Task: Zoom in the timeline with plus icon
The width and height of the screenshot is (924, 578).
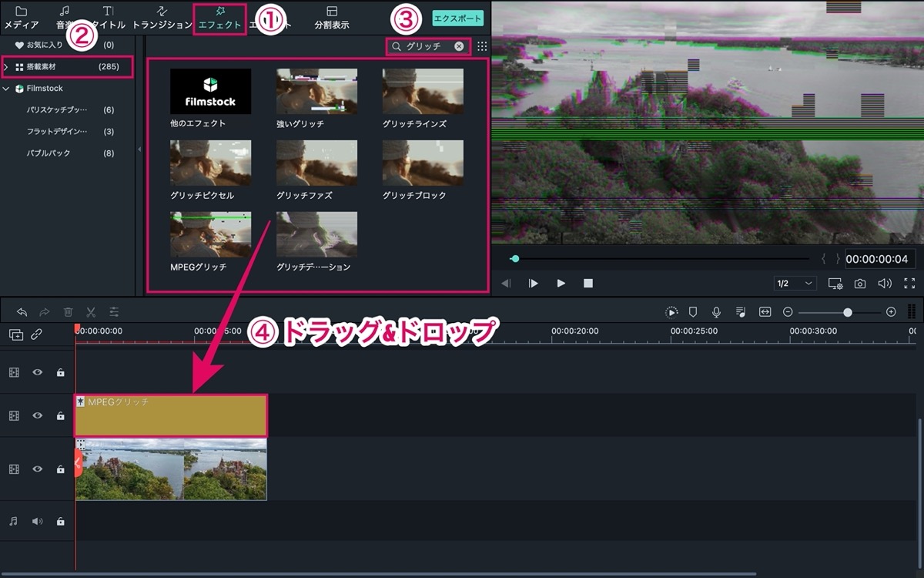Action: (x=891, y=312)
